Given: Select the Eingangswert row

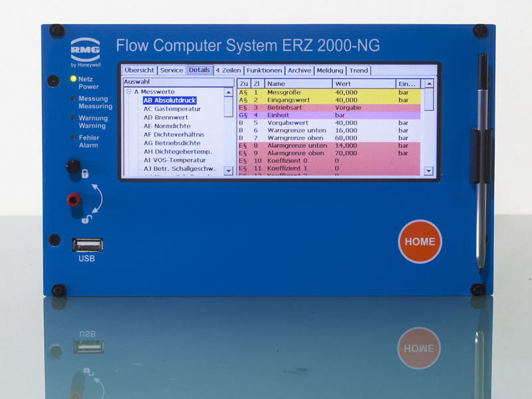Looking at the screenshot, I should point(329,100).
